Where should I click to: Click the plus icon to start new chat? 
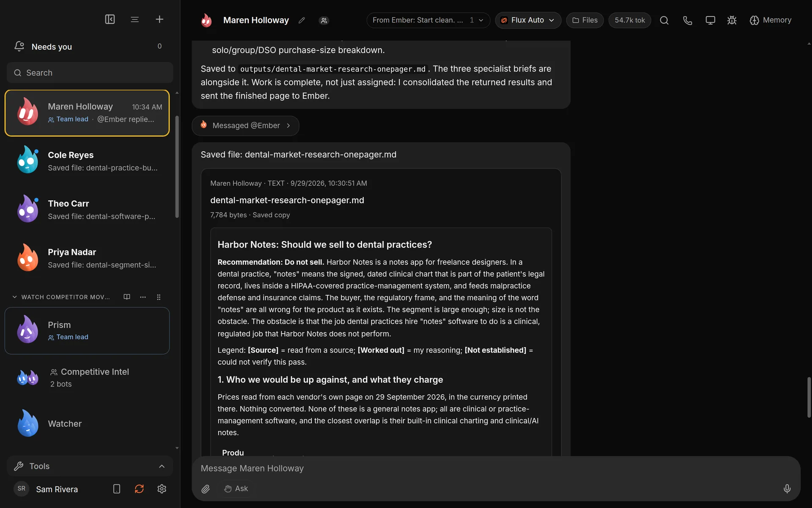159,19
